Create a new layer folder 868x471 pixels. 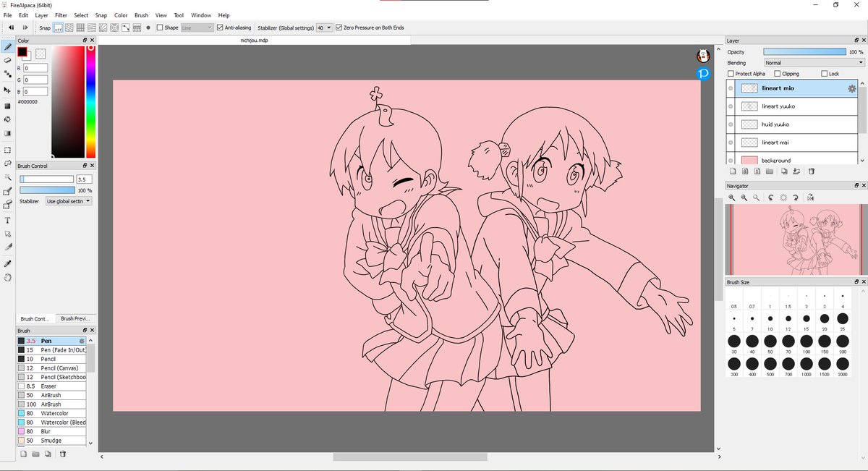click(x=770, y=171)
